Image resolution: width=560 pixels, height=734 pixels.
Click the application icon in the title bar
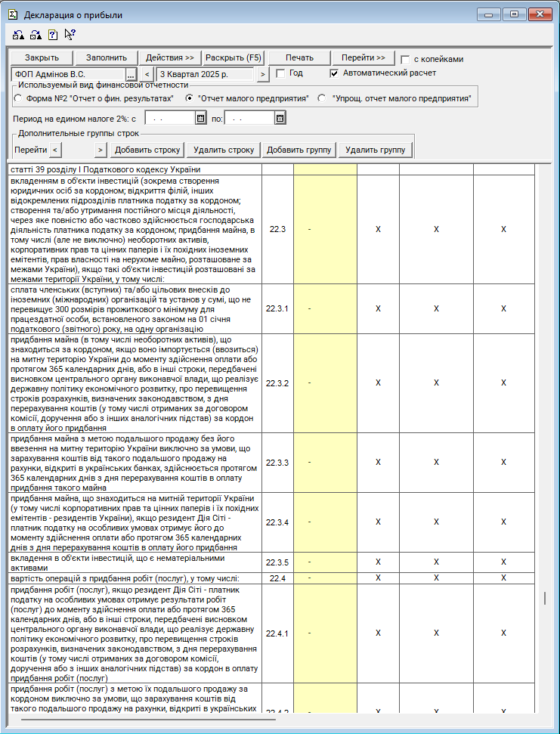[12, 14]
